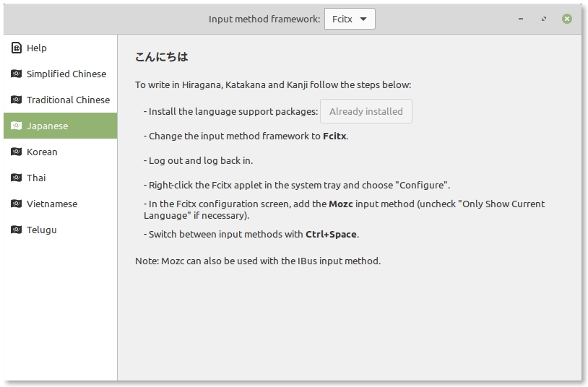Image resolution: width=588 pixels, height=387 pixels.
Task: Close the window with the green X button
Action: [567, 19]
